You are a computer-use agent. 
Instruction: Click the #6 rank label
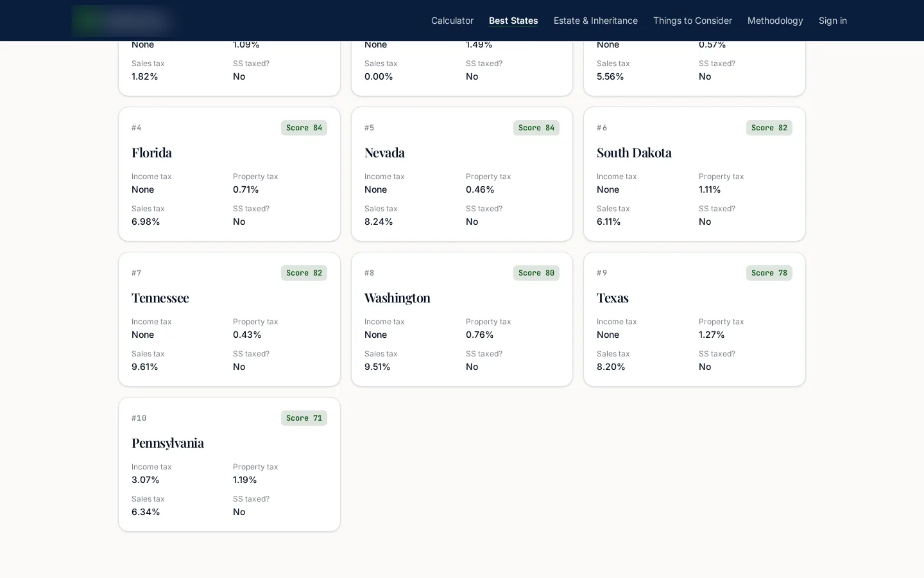(x=602, y=128)
